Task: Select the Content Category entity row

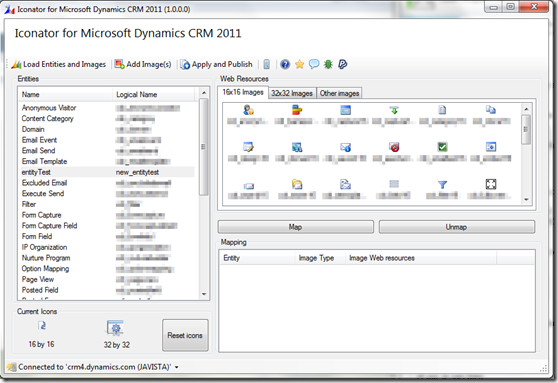Action: pos(107,119)
